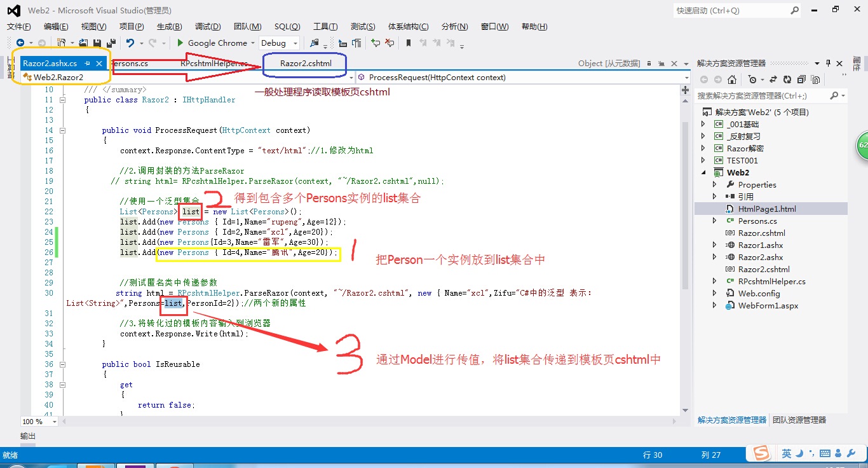Select WebForm1.aspx in Solution Explorer

(768, 305)
